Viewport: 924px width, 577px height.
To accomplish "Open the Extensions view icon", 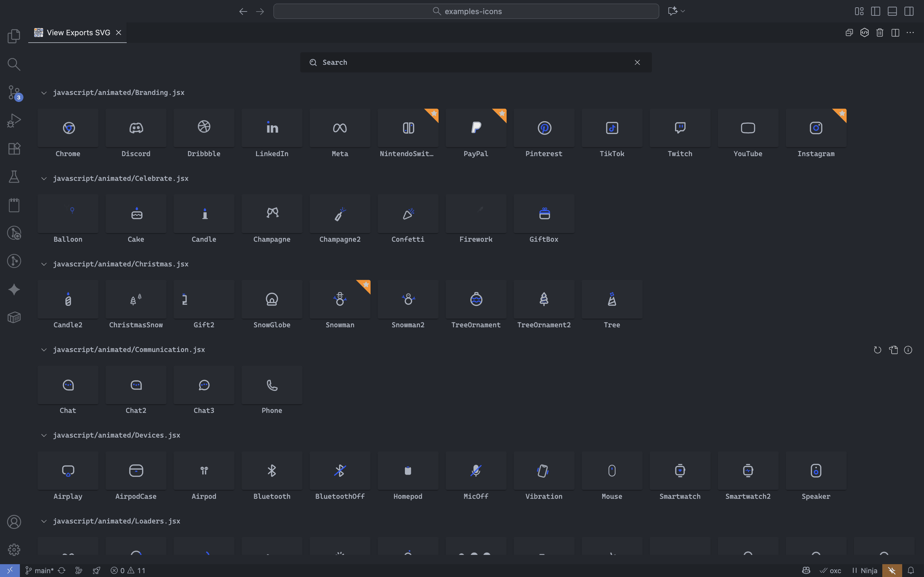I will (14, 148).
